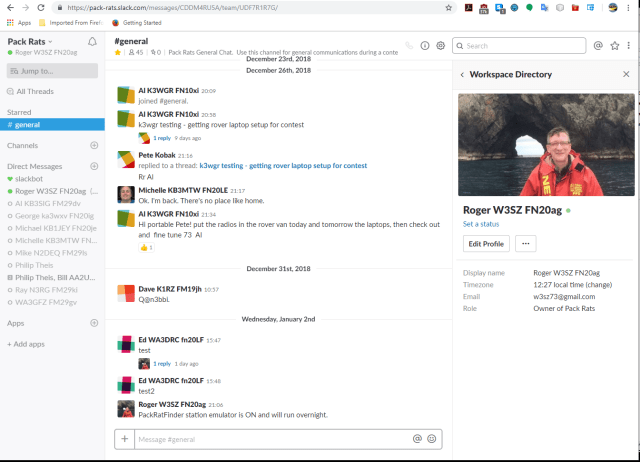Start new direct message with plus icon
The height and width of the screenshot is (462, 640).
tap(94, 166)
